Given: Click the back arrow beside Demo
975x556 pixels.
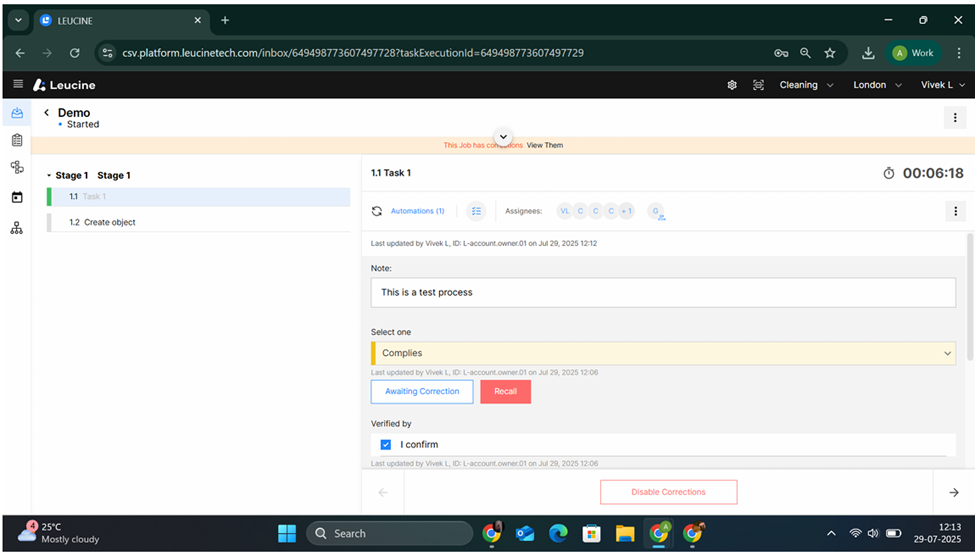Looking at the screenshot, I should click(x=46, y=113).
